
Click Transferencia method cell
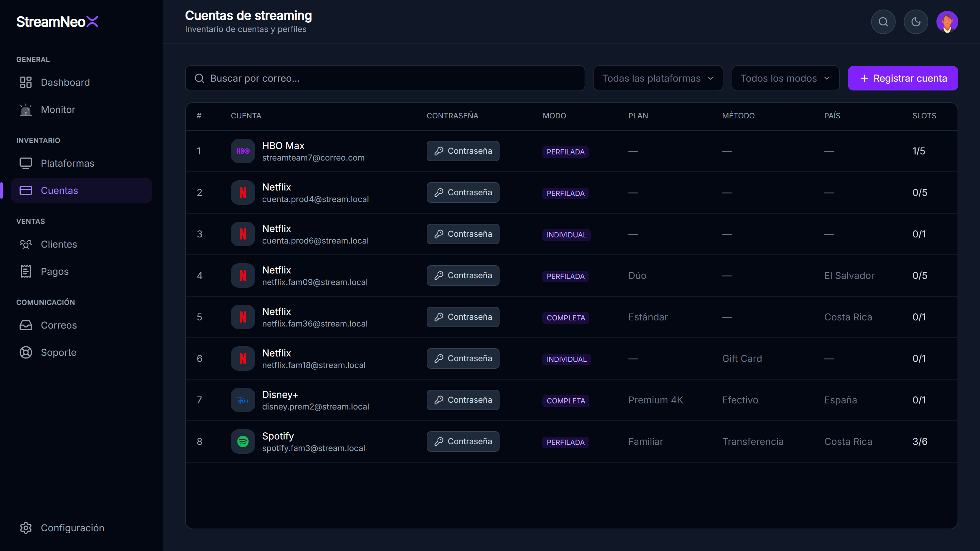752,441
